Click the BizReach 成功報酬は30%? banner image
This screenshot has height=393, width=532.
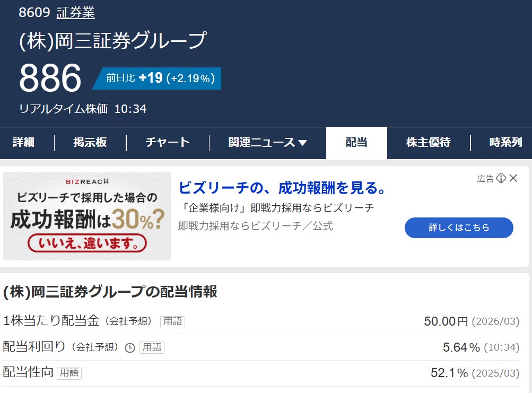88,216
